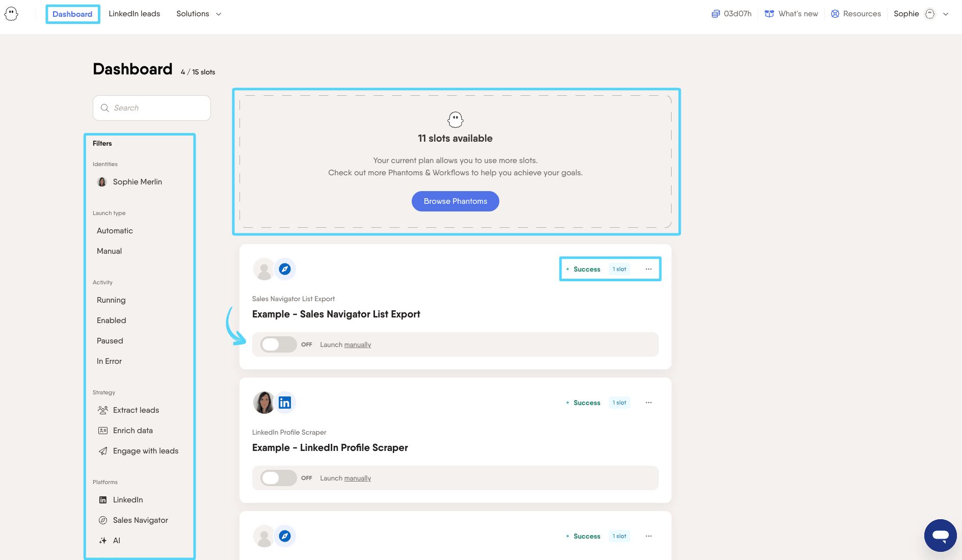Click Sophie's ghost avatar icon

tap(930, 14)
